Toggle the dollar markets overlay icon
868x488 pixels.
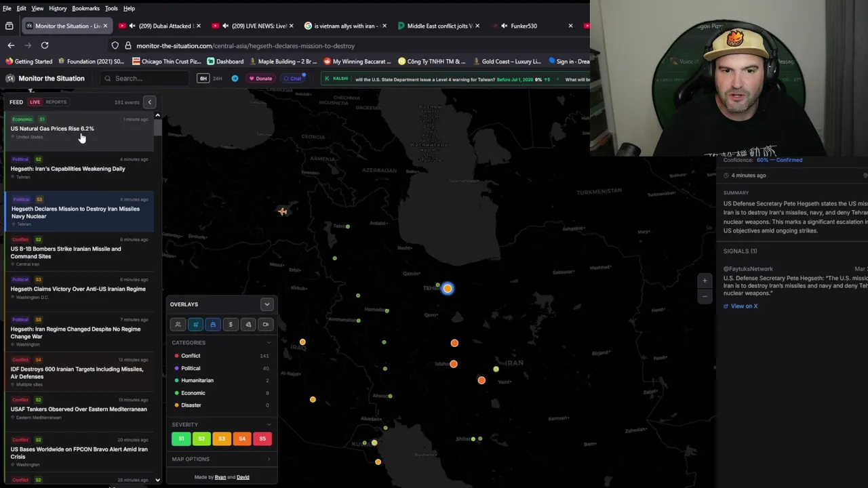(231, 325)
